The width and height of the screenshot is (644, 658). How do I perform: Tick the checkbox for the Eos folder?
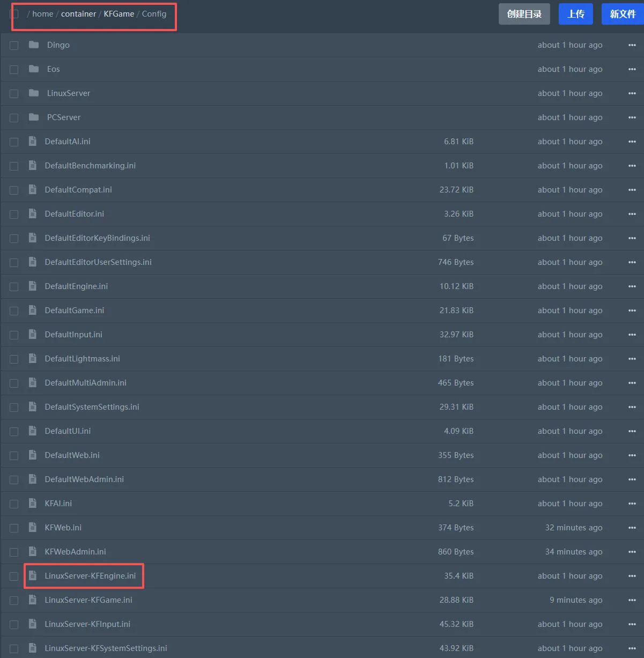pos(14,70)
